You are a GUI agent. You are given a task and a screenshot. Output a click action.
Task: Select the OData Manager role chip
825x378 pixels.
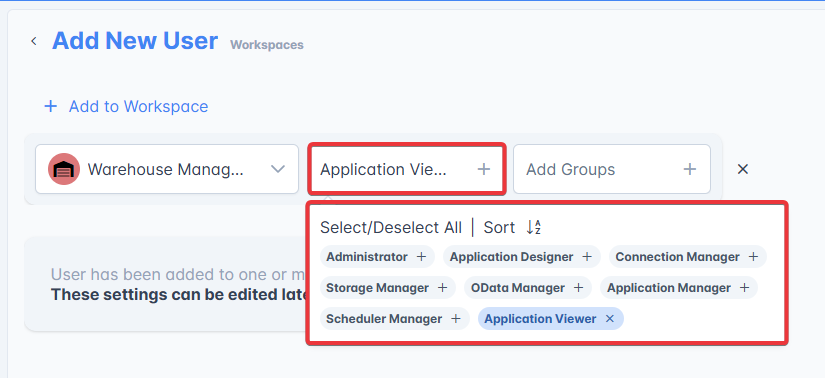click(528, 288)
